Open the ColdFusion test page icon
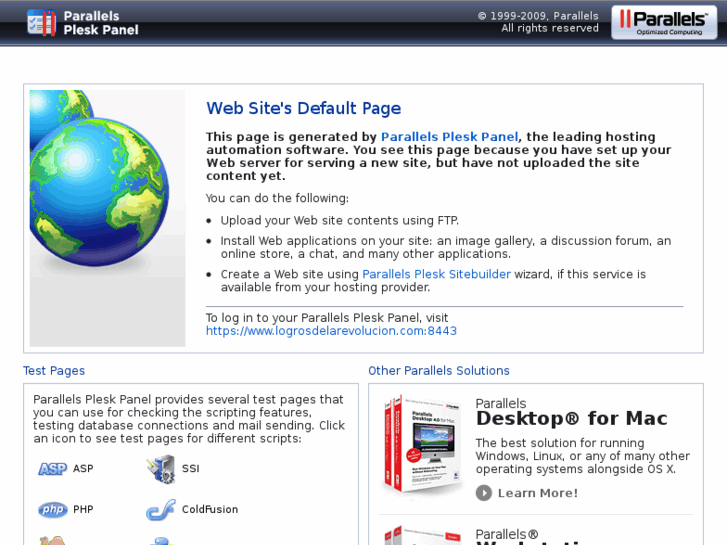Screen dimensions: 727x545 (161, 510)
